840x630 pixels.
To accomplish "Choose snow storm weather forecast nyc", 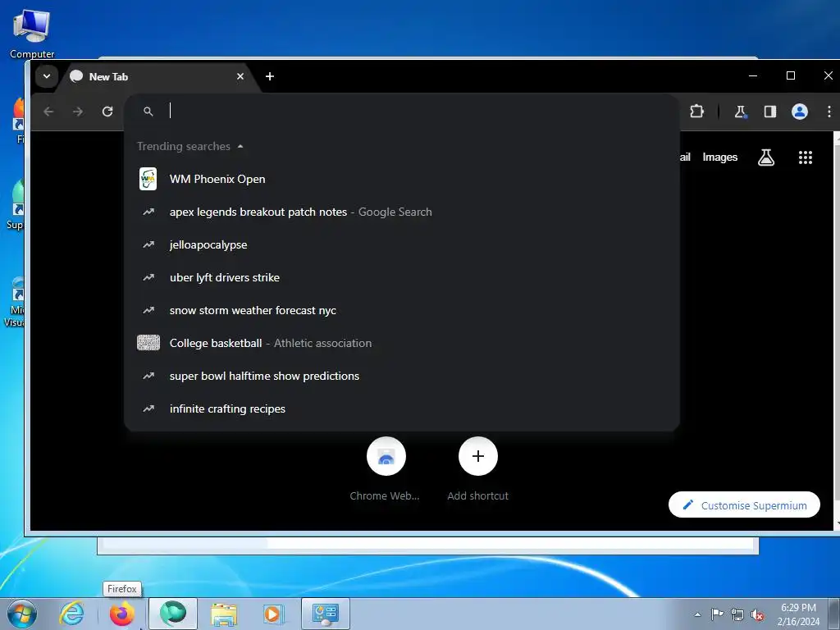I will point(402,310).
